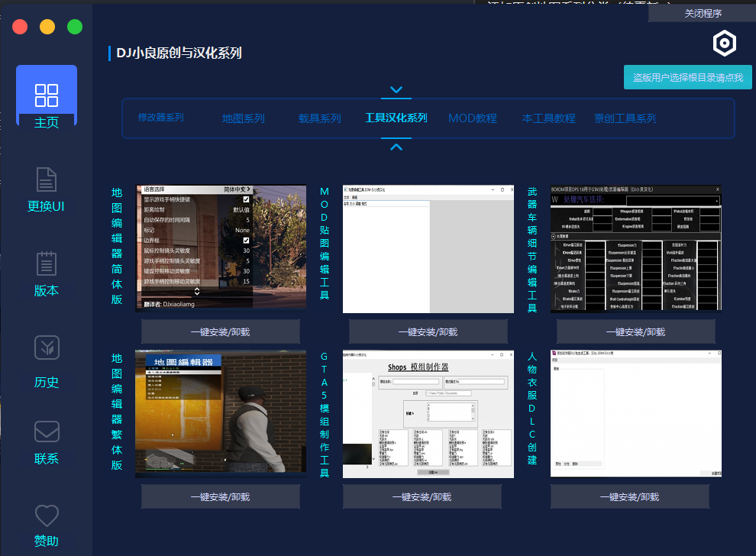Collapse using up chevron below the tab bar
Image resolution: width=756 pixels, height=556 pixels.
396,147
